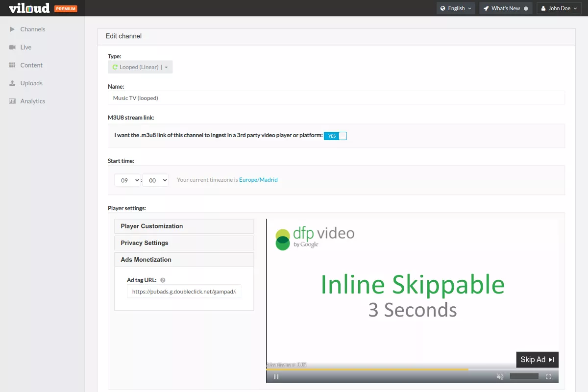Toggle the M3U8 stream link switch
This screenshot has width=588, height=392.
pos(335,136)
